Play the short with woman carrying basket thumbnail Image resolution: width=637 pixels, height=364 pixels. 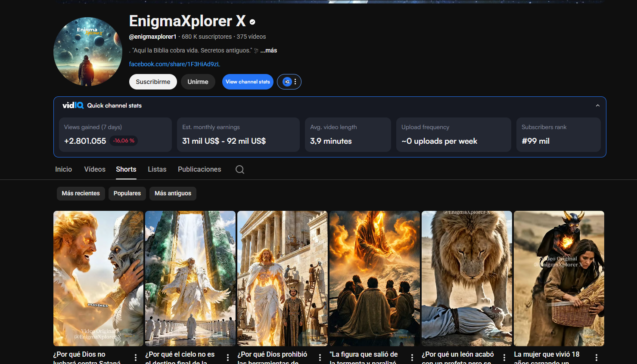pos(559,278)
